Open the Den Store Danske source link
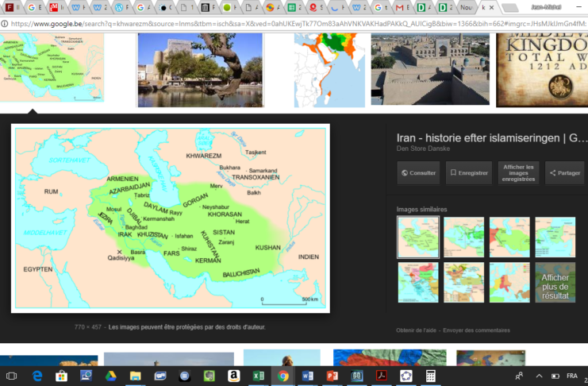This screenshot has height=386, width=588. 422,149
